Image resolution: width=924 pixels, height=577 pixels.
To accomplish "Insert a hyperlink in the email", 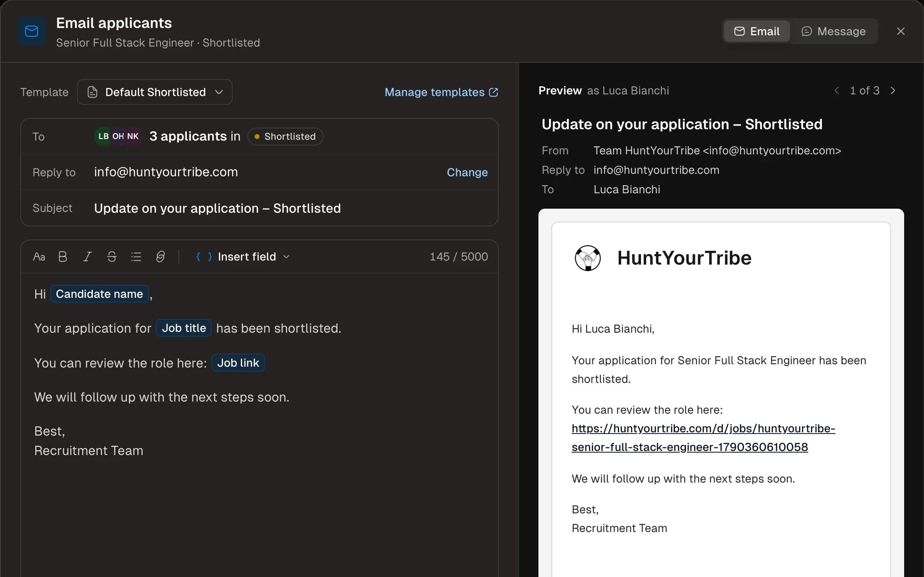I will pyautogui.click(x=161, y=257).
